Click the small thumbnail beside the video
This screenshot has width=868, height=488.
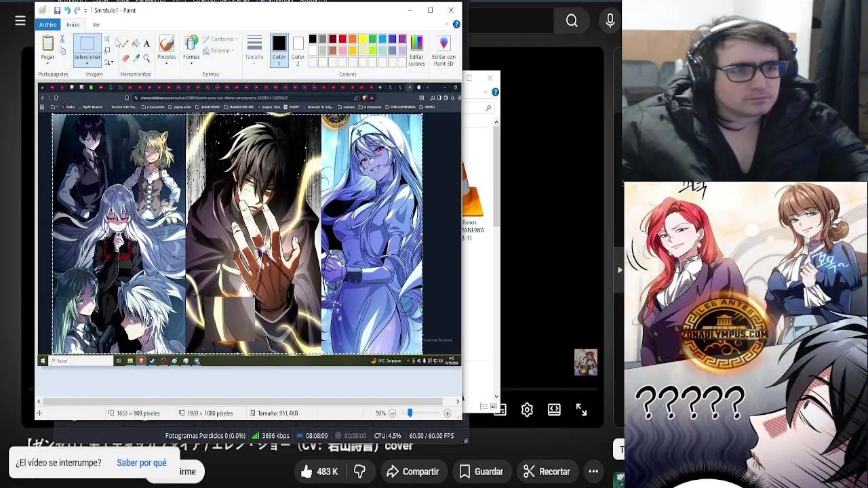tap(585, 362)
